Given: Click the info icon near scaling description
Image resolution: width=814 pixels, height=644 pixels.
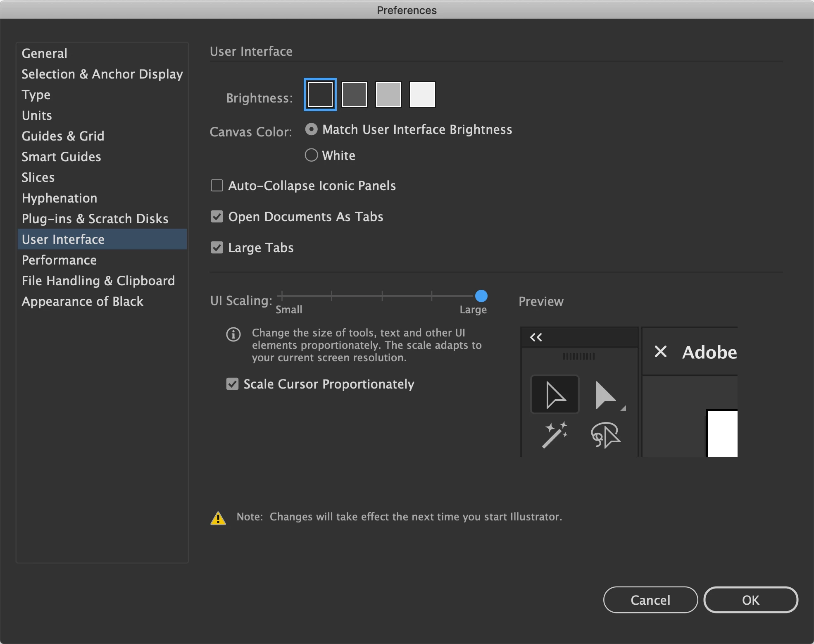Looking at the screenshot, I should click(x=233, y=334).
